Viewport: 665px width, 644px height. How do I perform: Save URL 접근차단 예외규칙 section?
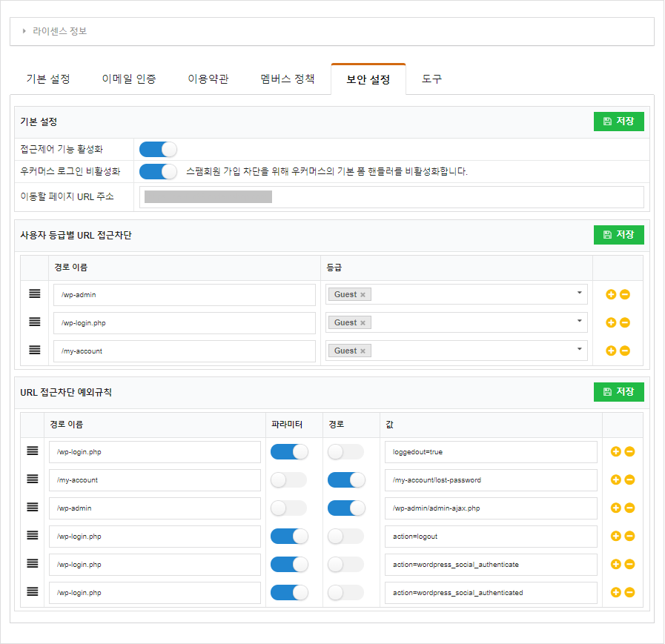pyautogui.click(x=619, y=392)
